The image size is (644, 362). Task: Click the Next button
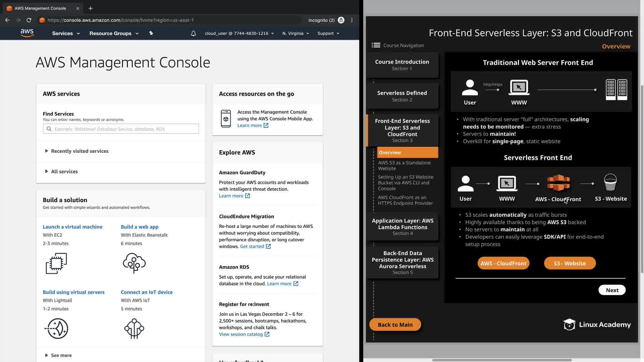(612, 290)
